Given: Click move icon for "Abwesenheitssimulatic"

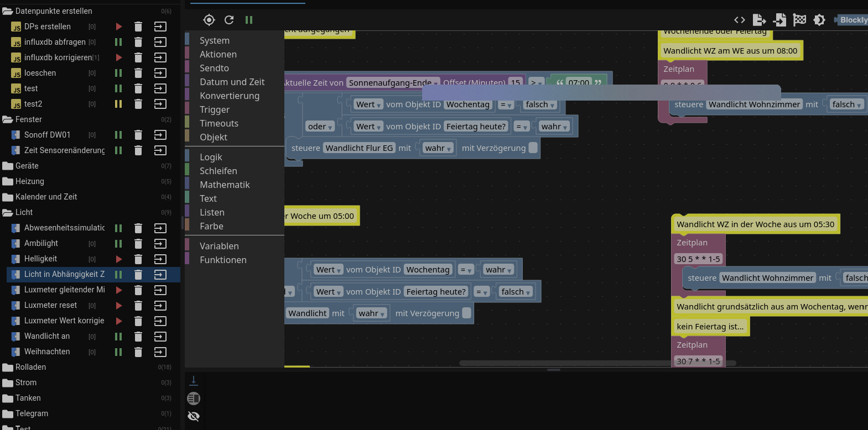Looking at the screenshot, I should click(160, 228).
